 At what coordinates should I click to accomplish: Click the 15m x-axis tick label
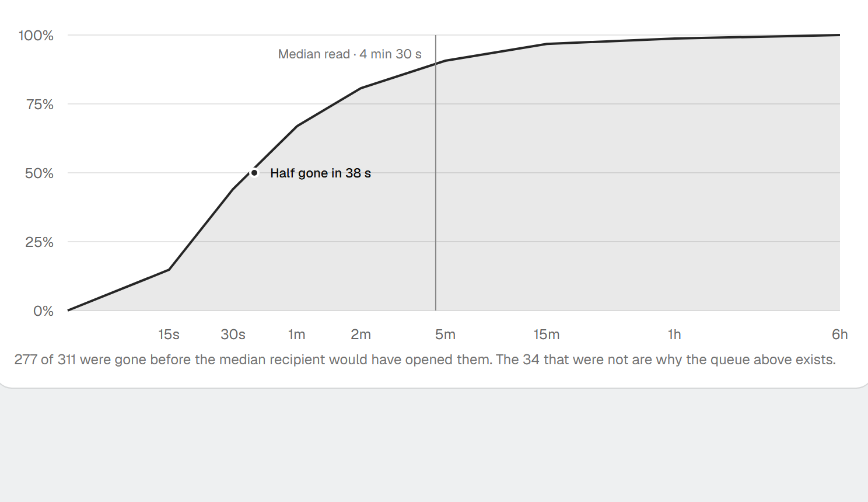click(547, 334)
